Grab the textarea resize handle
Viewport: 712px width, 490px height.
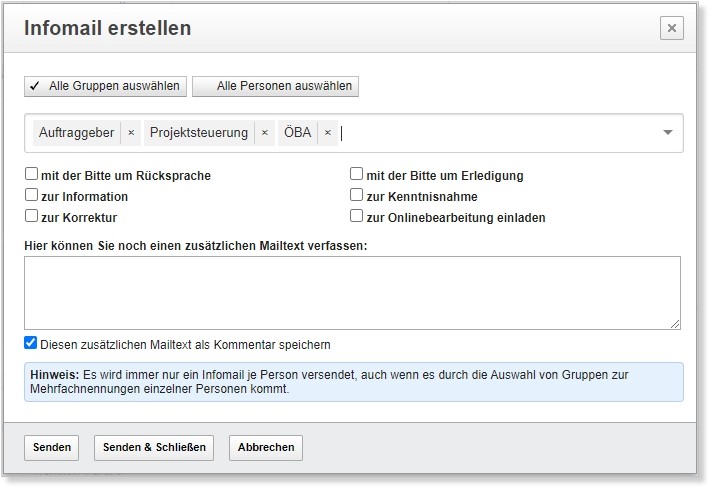(675, 323)
